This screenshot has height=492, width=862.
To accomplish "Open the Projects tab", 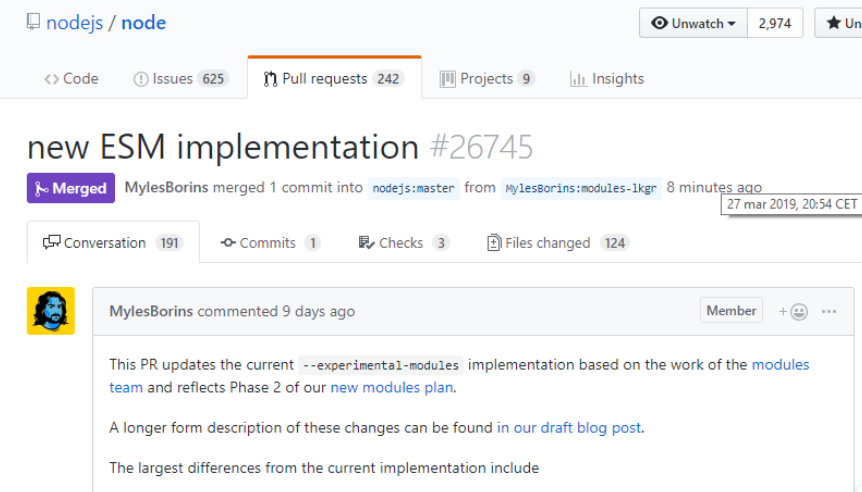I will 487,79.
